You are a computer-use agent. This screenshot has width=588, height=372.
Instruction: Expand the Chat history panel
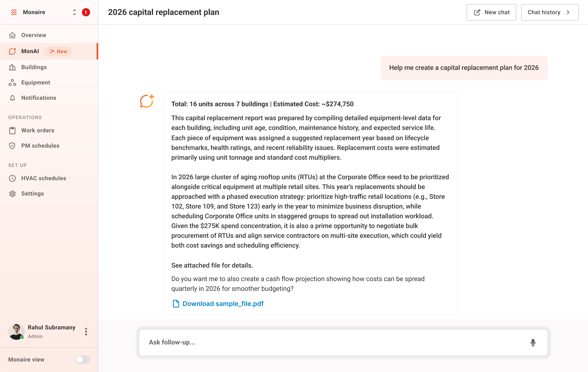coord(549,12)
